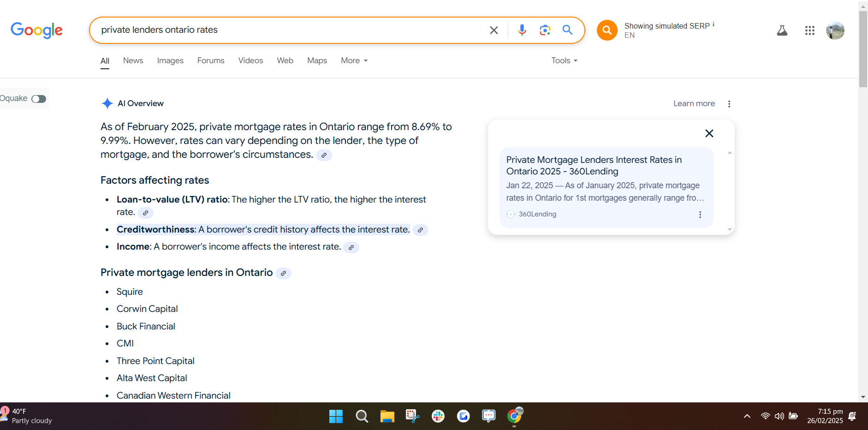Click the blue magnifier search icon
Viewport: 868px width, 430px height.
coord(567,30)
